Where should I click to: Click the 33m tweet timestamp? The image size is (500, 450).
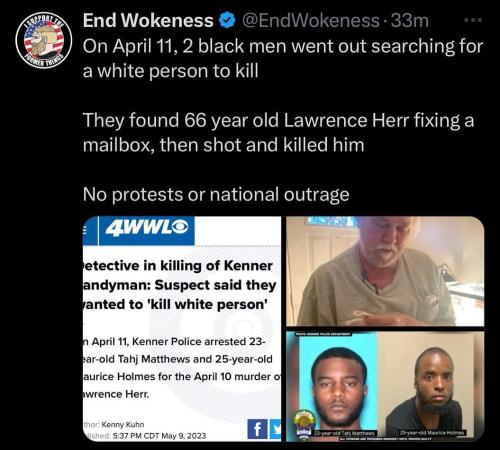click(410, 20)
